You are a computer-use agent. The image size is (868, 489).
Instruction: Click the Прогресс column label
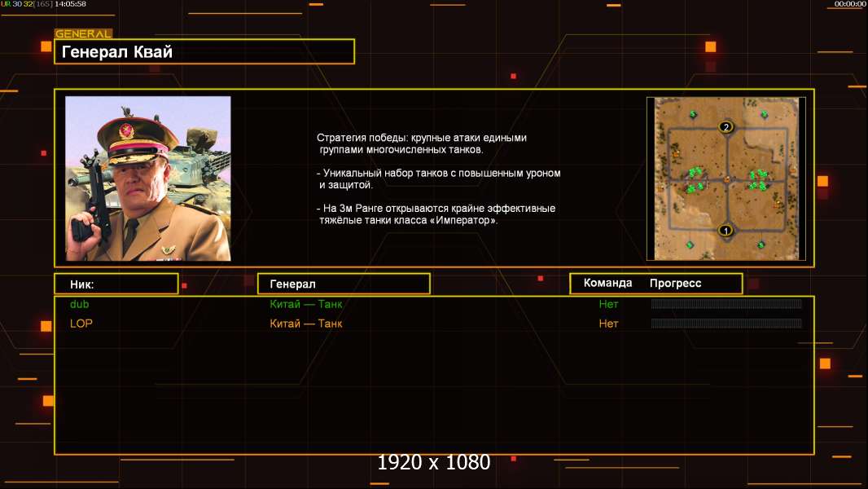675,283
